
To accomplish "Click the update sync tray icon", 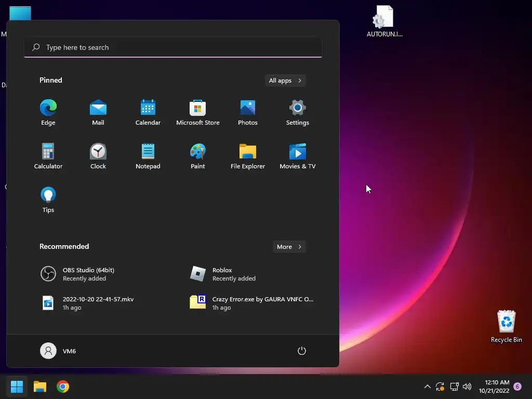I will (x=440, y=387).
